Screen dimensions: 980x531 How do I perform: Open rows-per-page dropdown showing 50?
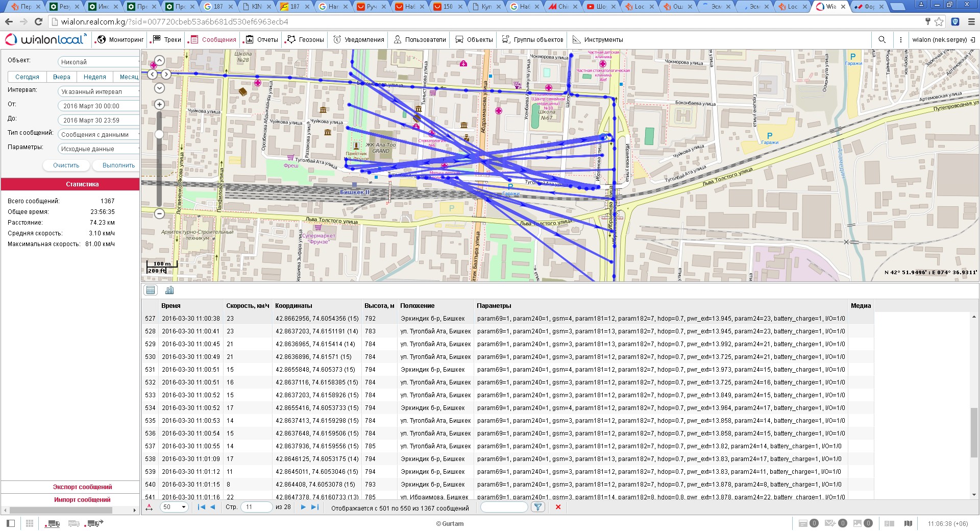click(174, 507)
